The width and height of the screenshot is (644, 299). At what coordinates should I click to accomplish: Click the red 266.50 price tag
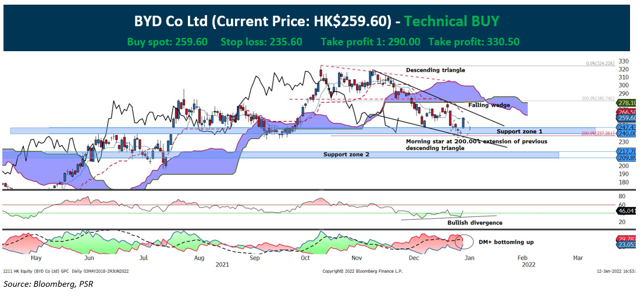click(627, 112)
